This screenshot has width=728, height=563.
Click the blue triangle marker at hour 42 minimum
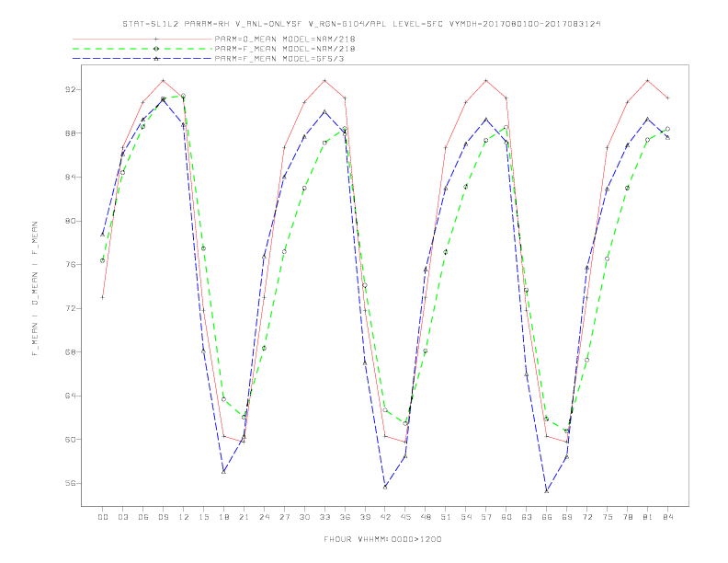point(385,487)
